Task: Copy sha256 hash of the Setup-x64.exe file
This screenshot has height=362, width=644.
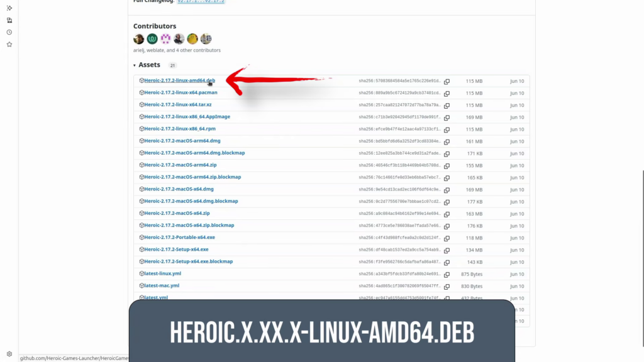Action: [x=447, y=250]
